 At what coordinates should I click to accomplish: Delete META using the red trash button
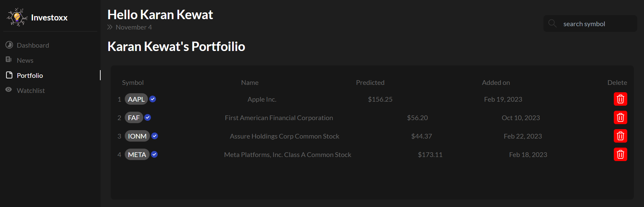(620, 155)
